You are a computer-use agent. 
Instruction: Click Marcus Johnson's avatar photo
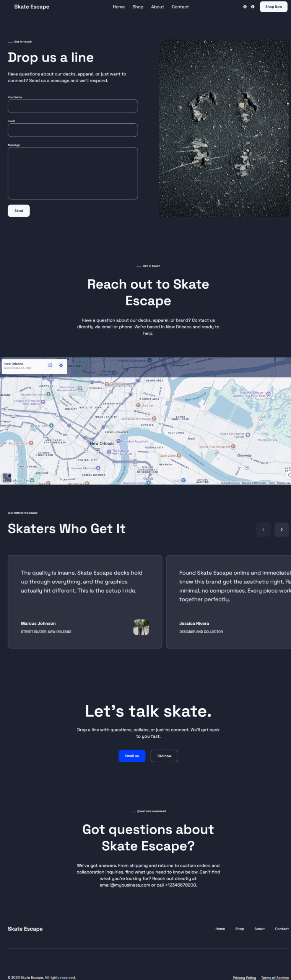141,627
